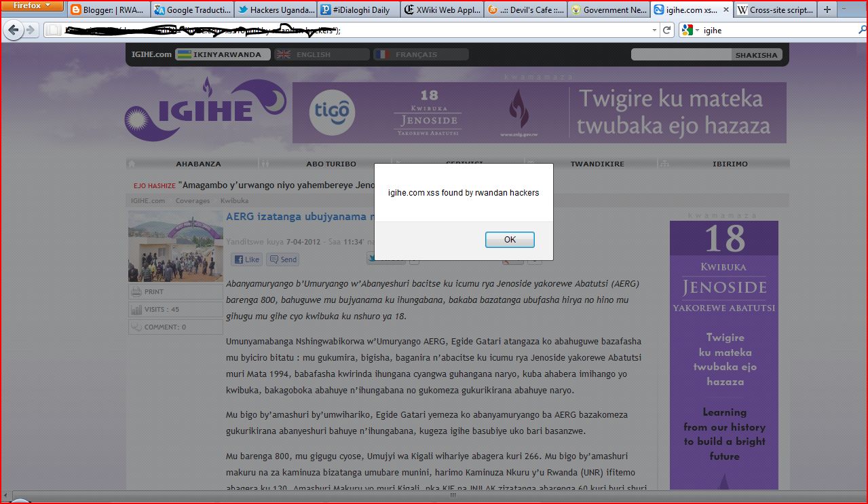Click the IGIHE.com link in top bar
The width and height of the screenshot is (868, 504).
point(151,54)
